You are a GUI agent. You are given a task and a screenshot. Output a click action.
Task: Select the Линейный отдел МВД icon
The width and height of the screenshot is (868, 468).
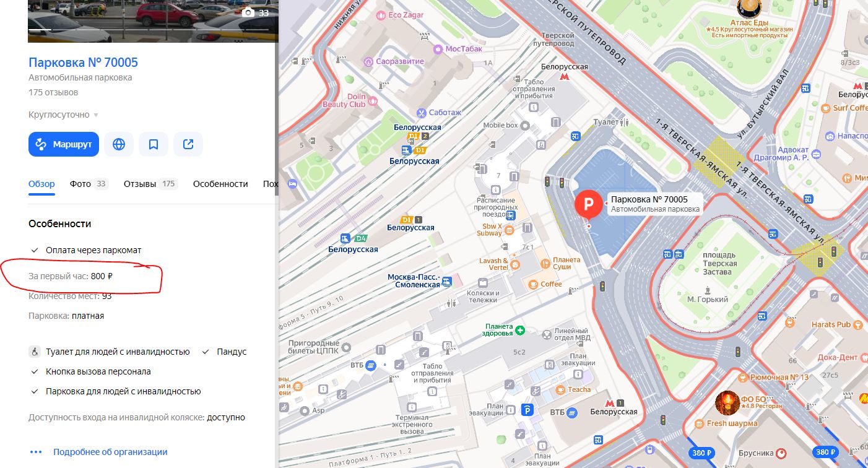547,335
